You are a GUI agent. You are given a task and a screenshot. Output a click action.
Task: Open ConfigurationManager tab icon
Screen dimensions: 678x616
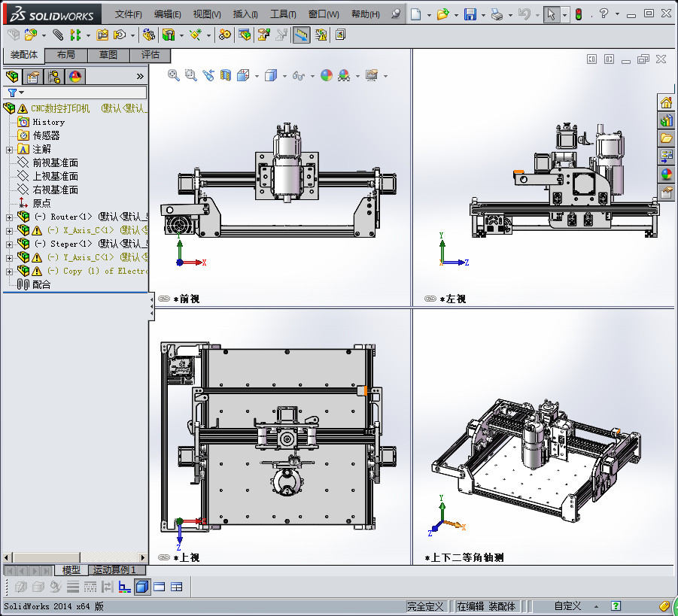pos(54,77)
